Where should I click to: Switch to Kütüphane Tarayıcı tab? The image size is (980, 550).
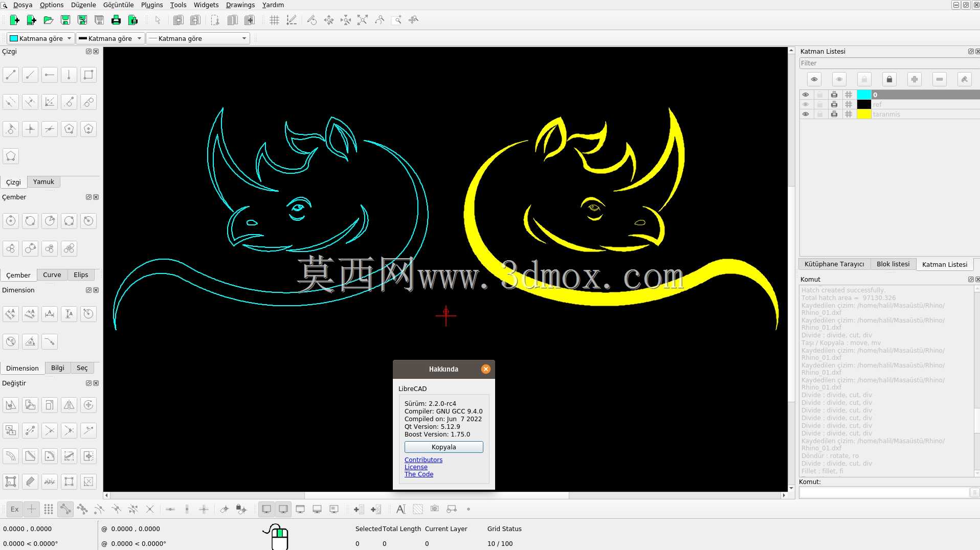(834, 264)
